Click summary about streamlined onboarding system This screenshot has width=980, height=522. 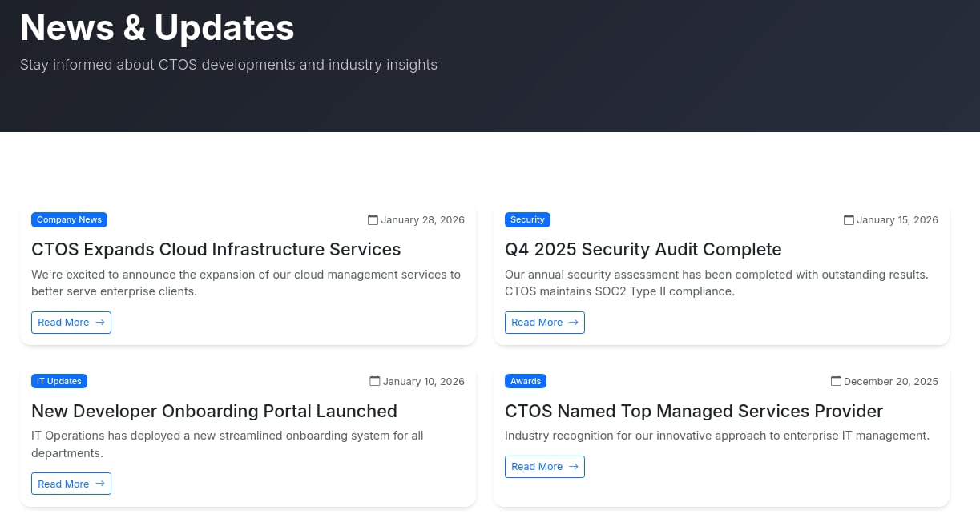coord(228,444)
